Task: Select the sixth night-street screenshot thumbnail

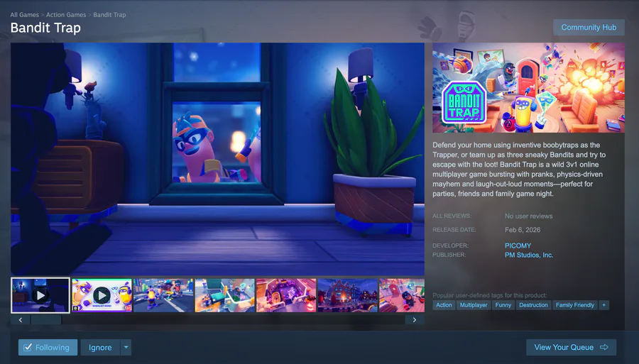Action: 348,295
